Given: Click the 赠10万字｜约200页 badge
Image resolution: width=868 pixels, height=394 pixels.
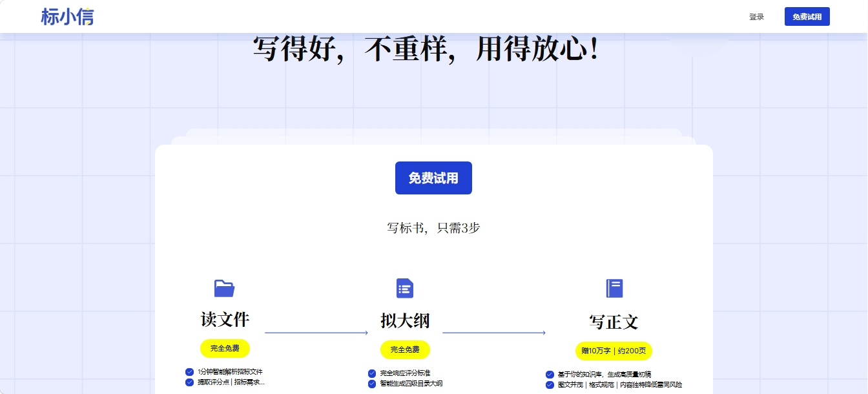Looking at the screenshot, I should click(614, 351).
